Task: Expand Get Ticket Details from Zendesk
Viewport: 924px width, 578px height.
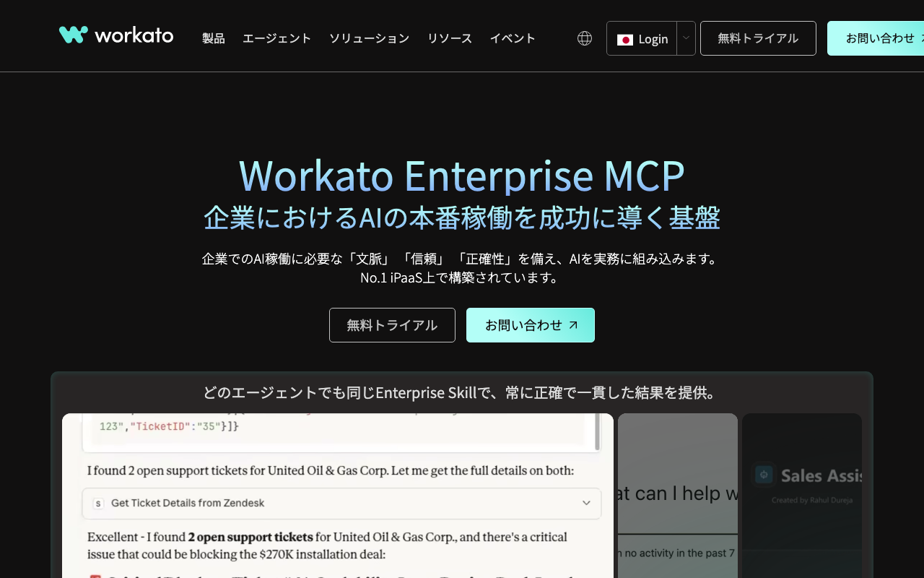Action: point(341,503)
